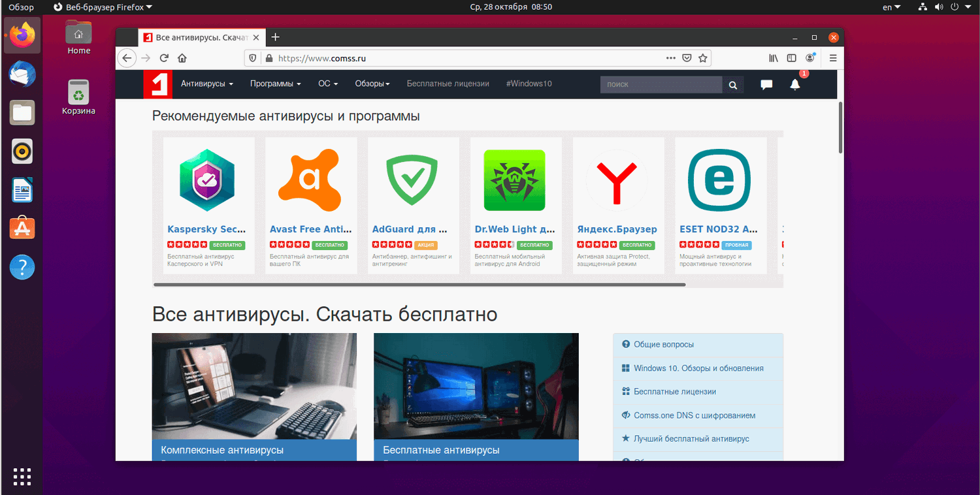The height and width of the screenshot is (495, 980).
Task: Click the padlock site security icon
Action: click(x=269, y=58)
